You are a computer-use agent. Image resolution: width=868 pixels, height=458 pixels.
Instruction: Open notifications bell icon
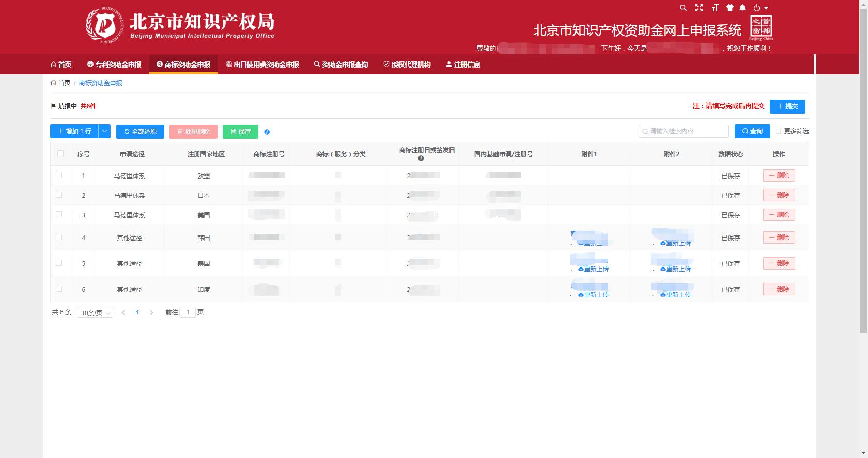tap(742, 8)
